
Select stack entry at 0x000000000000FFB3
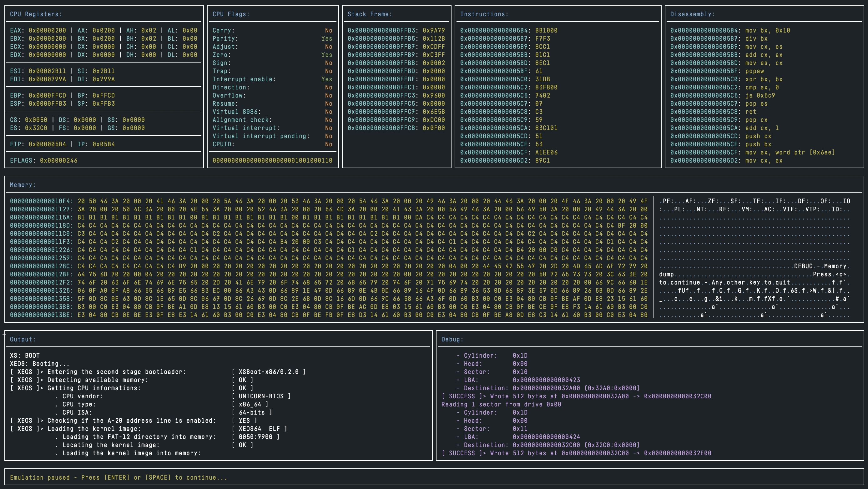(396, 30)
